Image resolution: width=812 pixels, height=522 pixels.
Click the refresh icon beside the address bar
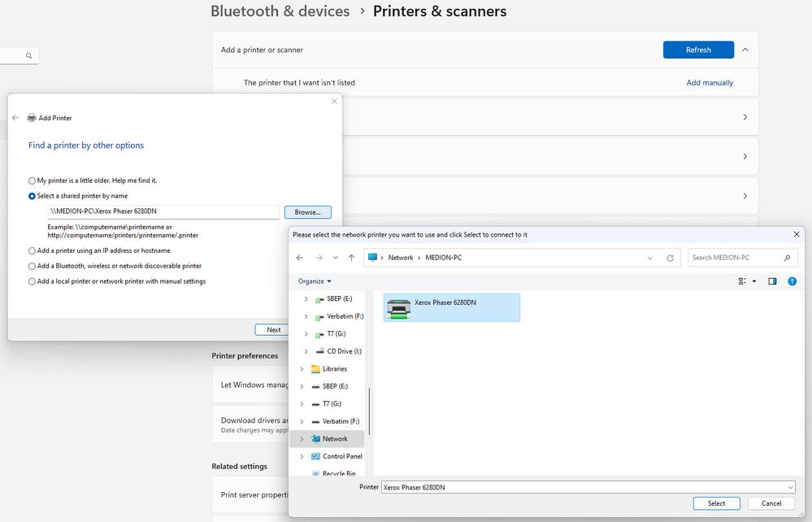pos(670,258)
